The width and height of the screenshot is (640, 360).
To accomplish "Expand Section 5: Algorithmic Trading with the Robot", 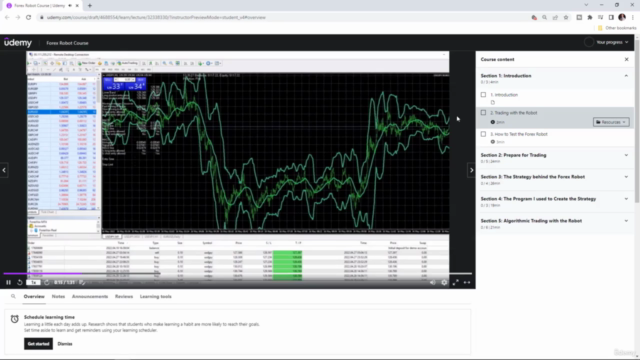I will tap(626, 221).
